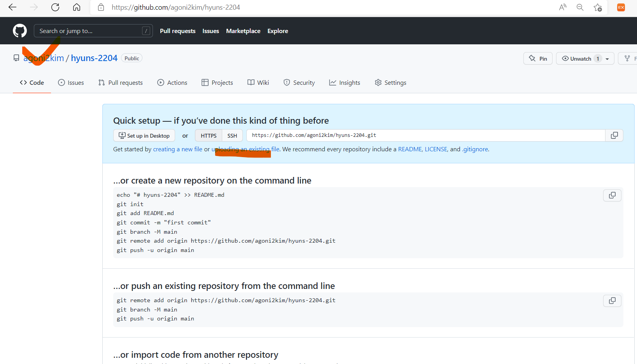637x364 pixels.
Task: Click the GitHub Octocat logo
Action: pyautogui.click(x=20, y=31)
